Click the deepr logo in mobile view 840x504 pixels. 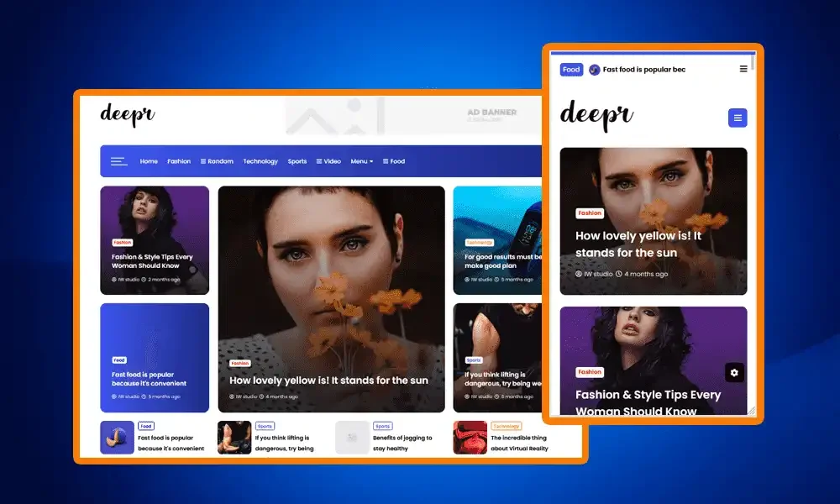(x=596, y=115)
